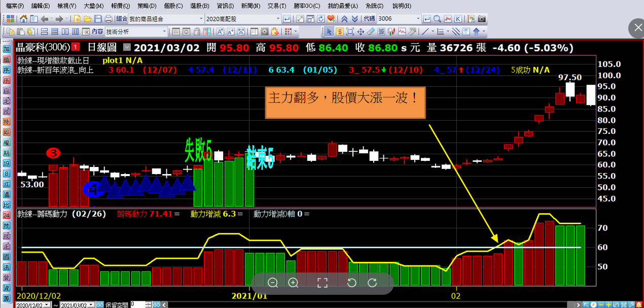The width and height of the screenshot is (644, 308).
Task: Close the image viewer with X button
Action: pyautogui.click(x=636, y=28)
